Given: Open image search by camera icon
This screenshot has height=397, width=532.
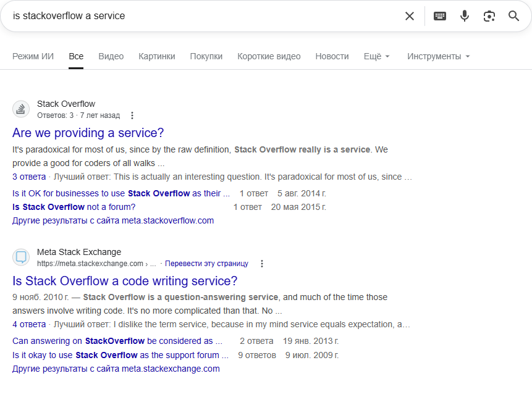Looking at the screenshot, I should (x=489, y=16).
